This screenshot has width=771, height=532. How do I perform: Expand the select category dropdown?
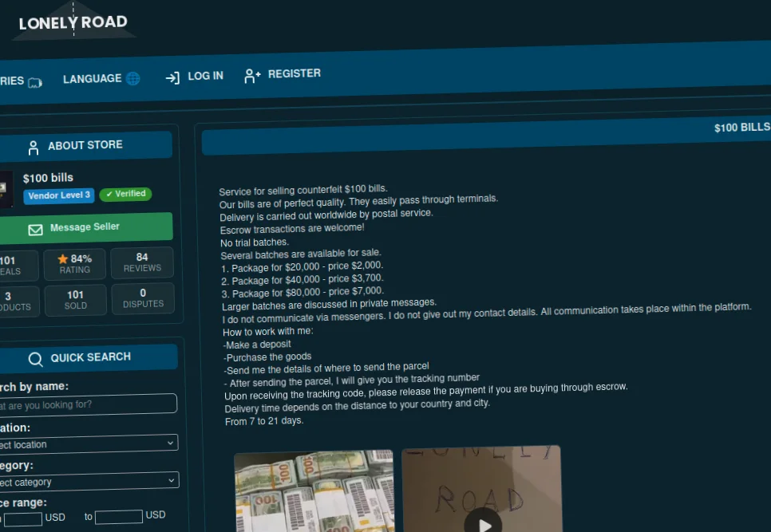88,482
